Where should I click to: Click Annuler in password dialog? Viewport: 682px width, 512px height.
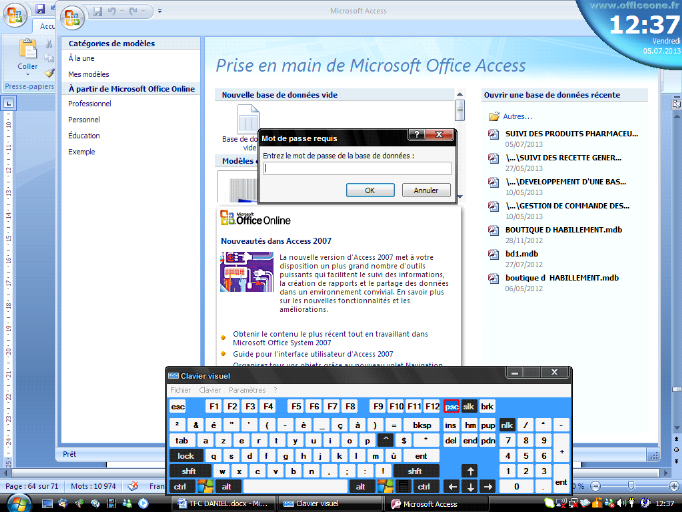coord(426,190)
